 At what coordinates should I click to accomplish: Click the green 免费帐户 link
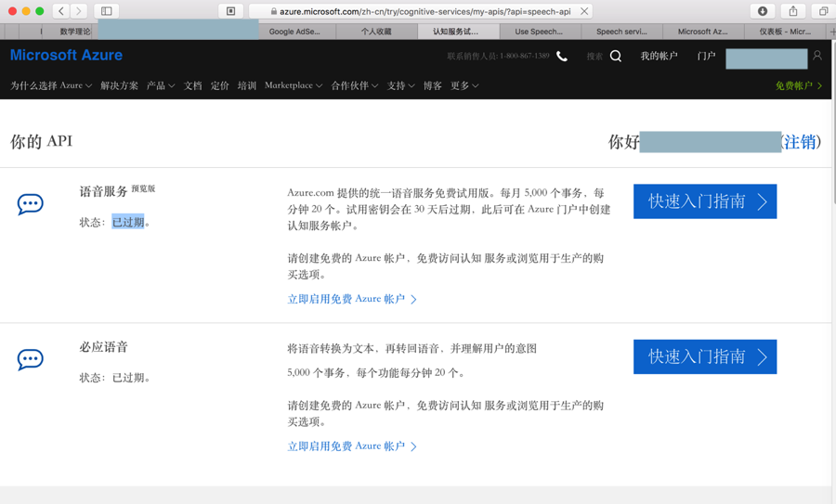(799, 85)
